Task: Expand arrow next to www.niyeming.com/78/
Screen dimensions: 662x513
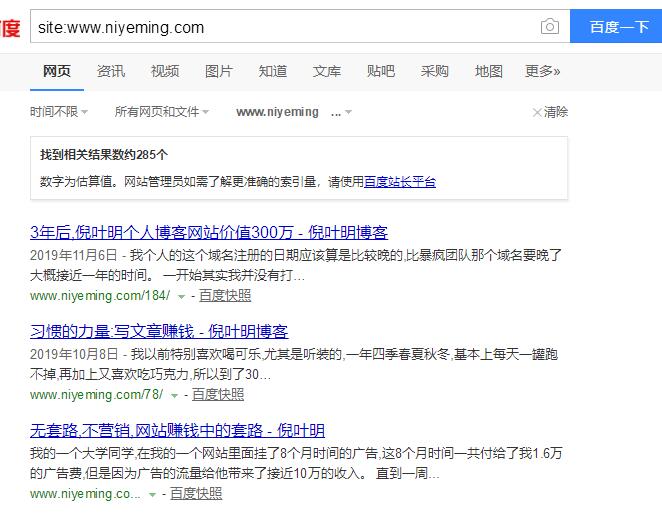Action: 174,396
